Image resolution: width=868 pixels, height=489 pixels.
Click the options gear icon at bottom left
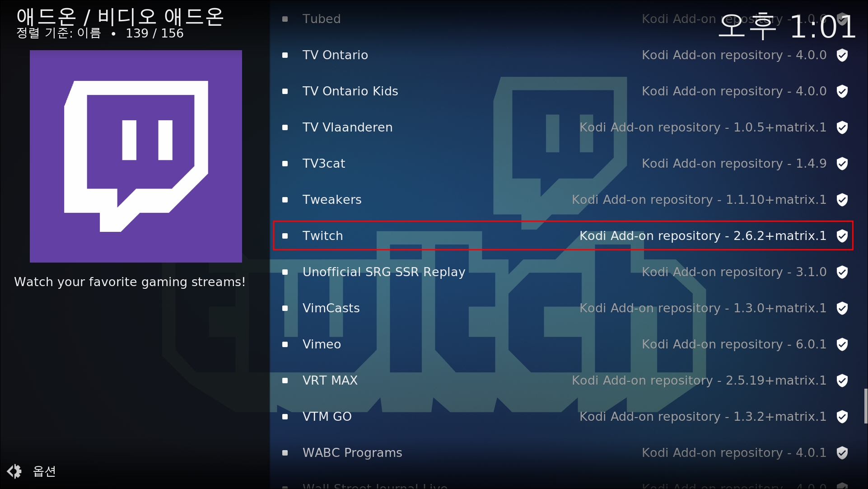[14, 471]
